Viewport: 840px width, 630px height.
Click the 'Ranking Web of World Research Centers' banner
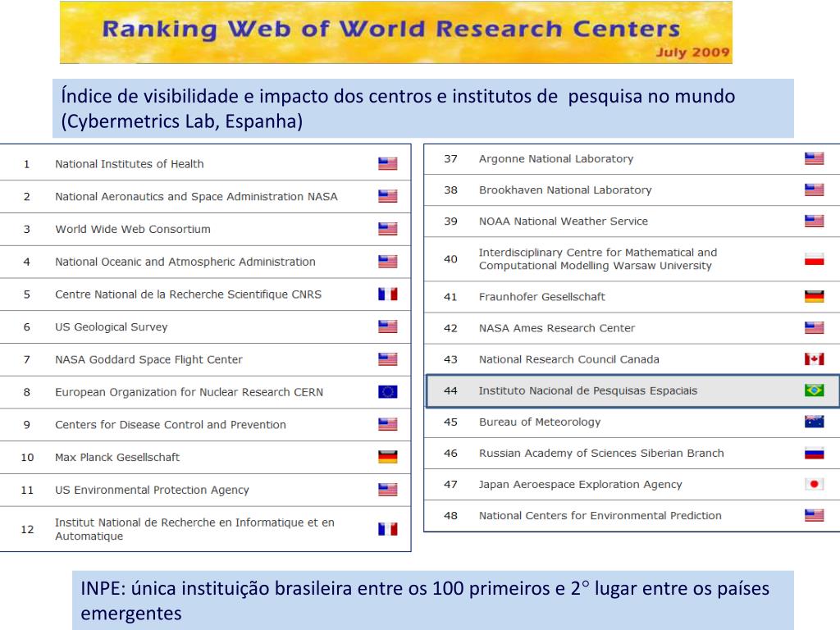(396, 33)
